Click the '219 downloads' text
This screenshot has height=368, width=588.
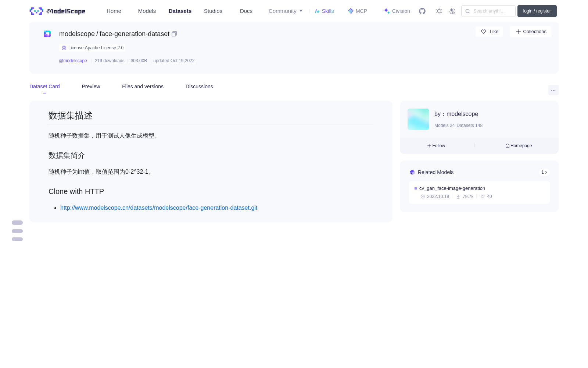110,61
